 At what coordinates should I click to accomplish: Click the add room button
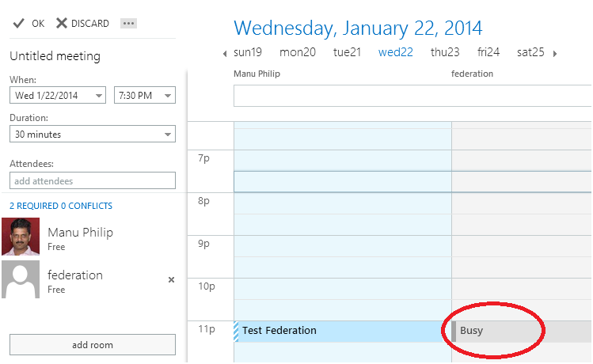click(92, 345)
